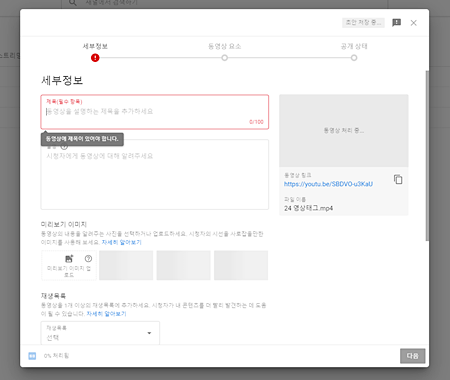The image size is (450, 380).
Task: Click the thumbnail upload image icon
Action: pyautogui.click(x=69, y=259)
